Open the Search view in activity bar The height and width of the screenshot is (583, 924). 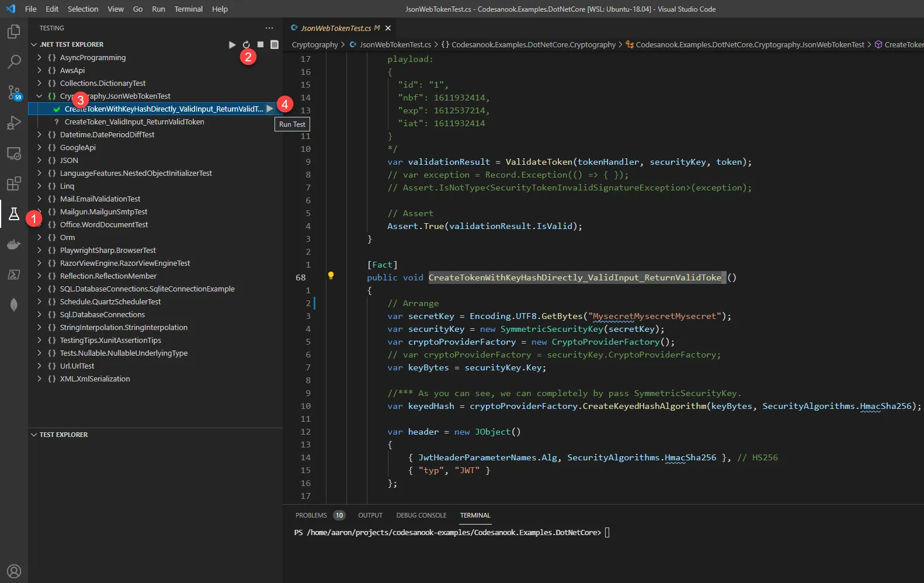pos(14,62)
